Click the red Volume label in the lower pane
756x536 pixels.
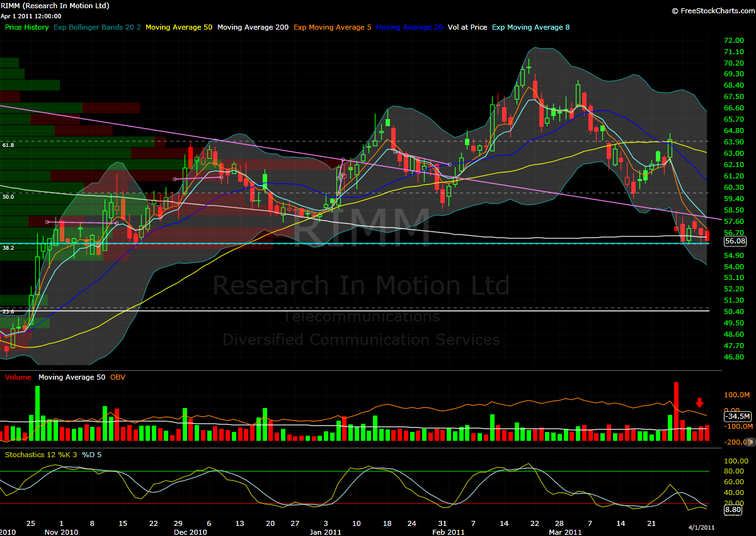point(19,377)
